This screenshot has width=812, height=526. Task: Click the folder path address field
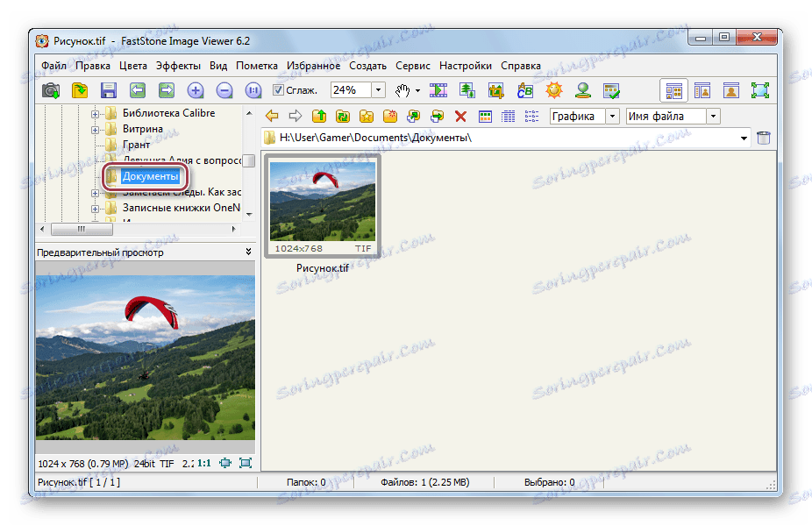507,138
